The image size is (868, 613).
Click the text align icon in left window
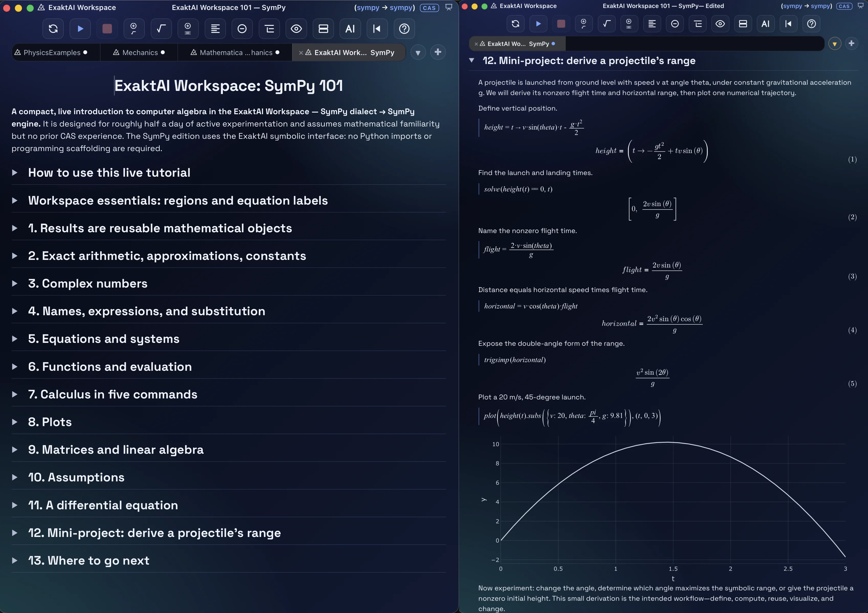[x=215, y=29]
